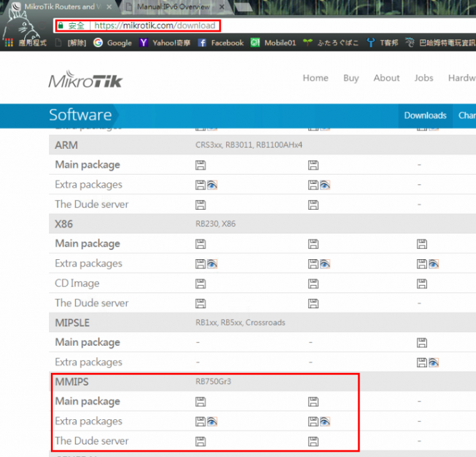Select the RB750Gr3 device text
Image resolution: width=476 pixels, height=457 pixels.
click(213, 382)
